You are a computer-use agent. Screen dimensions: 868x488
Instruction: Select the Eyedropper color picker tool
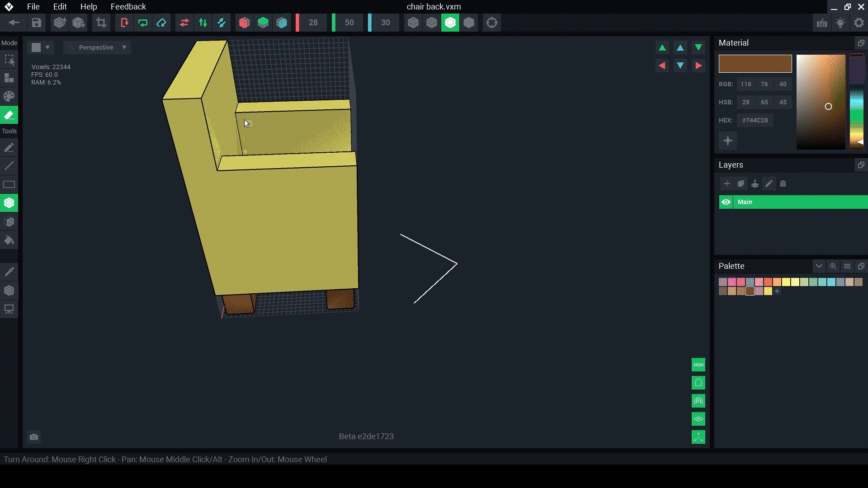pos(9,272)
